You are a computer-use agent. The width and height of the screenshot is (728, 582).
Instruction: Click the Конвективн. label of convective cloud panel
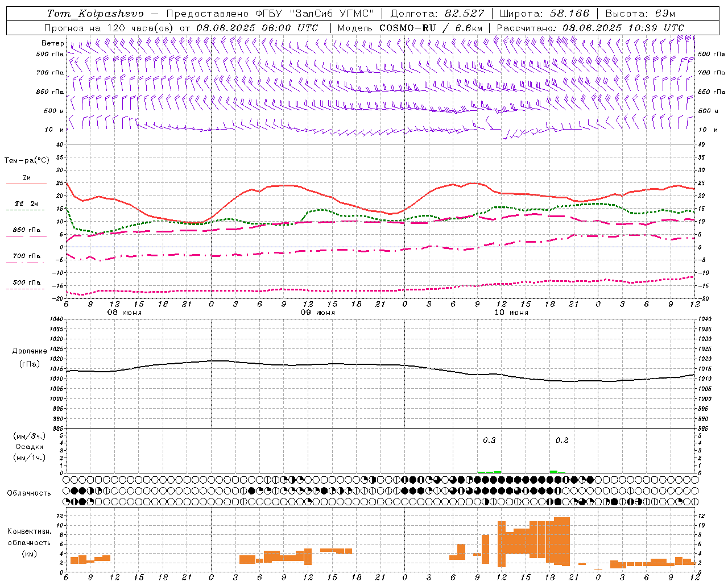[x=30, y=531]
